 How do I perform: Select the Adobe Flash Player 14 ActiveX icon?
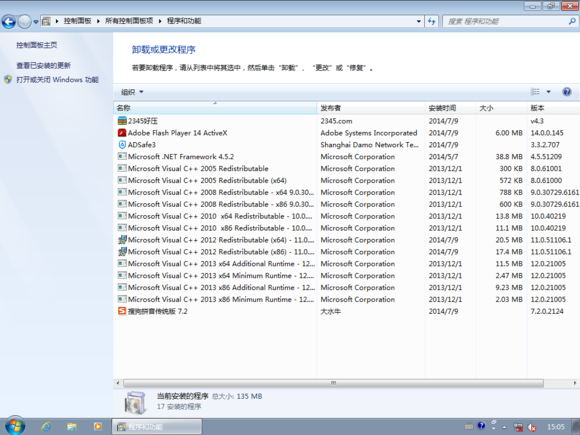coord(122,133)
